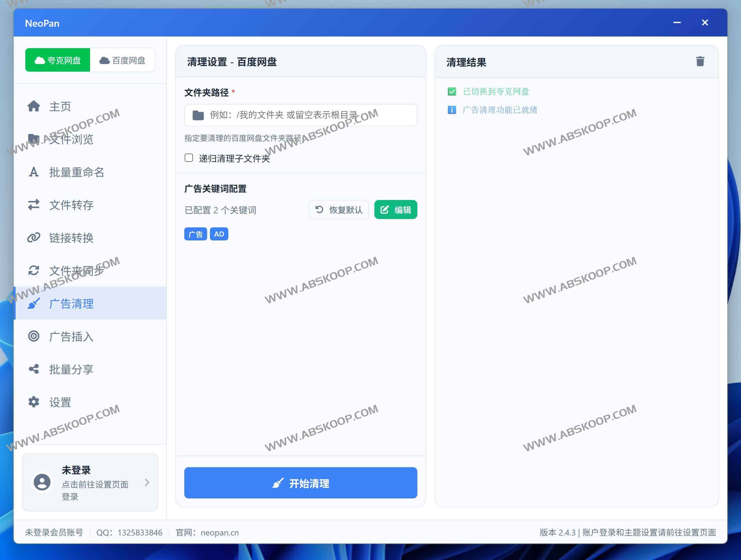Click the sync icon for 文件夹同步
The width and height of the screenshot is (741, 560).
coord(33,271)
